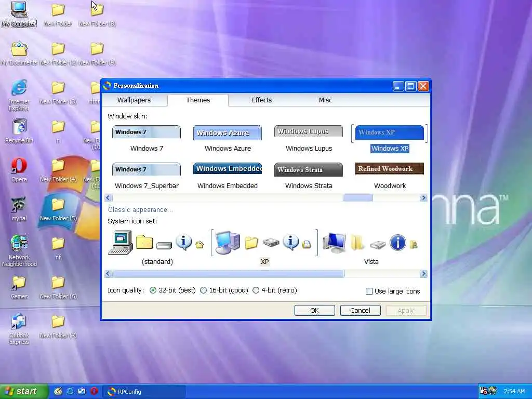
Task: Open the Start menu
Action: coord(24,391)
